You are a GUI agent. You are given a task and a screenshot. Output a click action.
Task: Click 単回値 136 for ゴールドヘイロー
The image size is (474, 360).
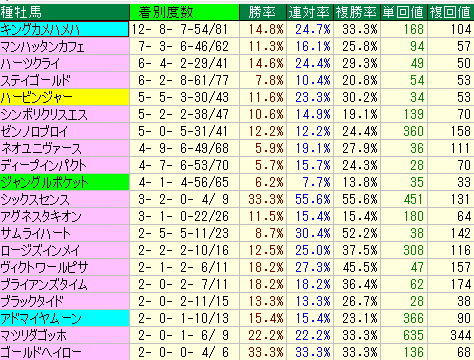click(414, 352)
